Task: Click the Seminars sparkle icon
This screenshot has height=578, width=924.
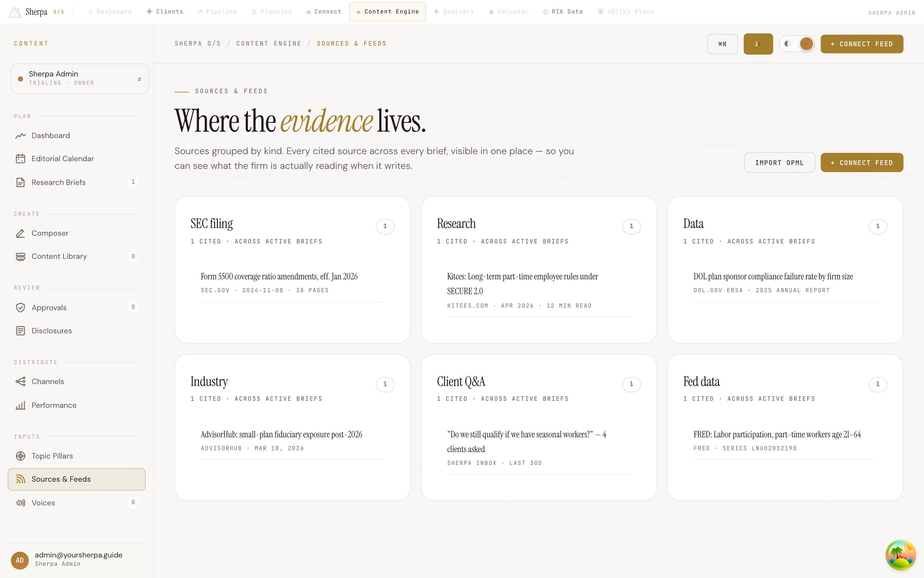Action: pyautogui.click(x=436, y=12)
